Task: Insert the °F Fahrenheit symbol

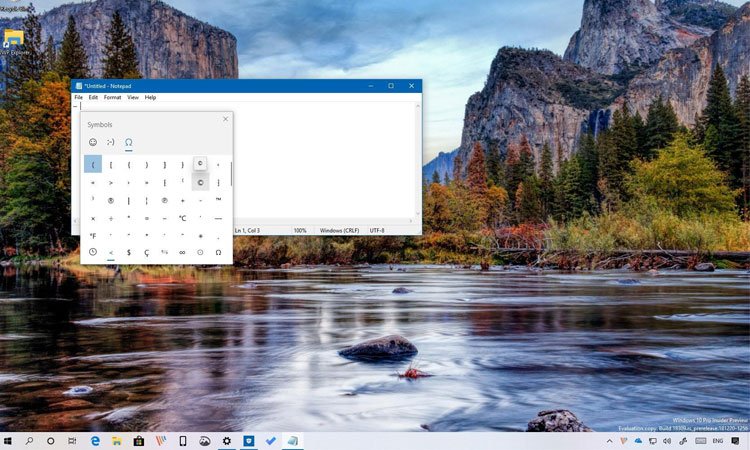Action: (93, 236)
